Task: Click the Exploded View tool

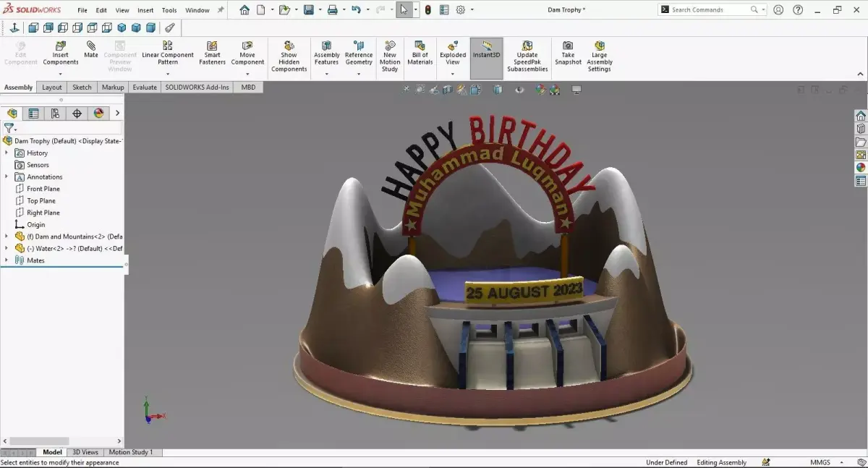Action: pyautogui.click(x=453, y=54)
